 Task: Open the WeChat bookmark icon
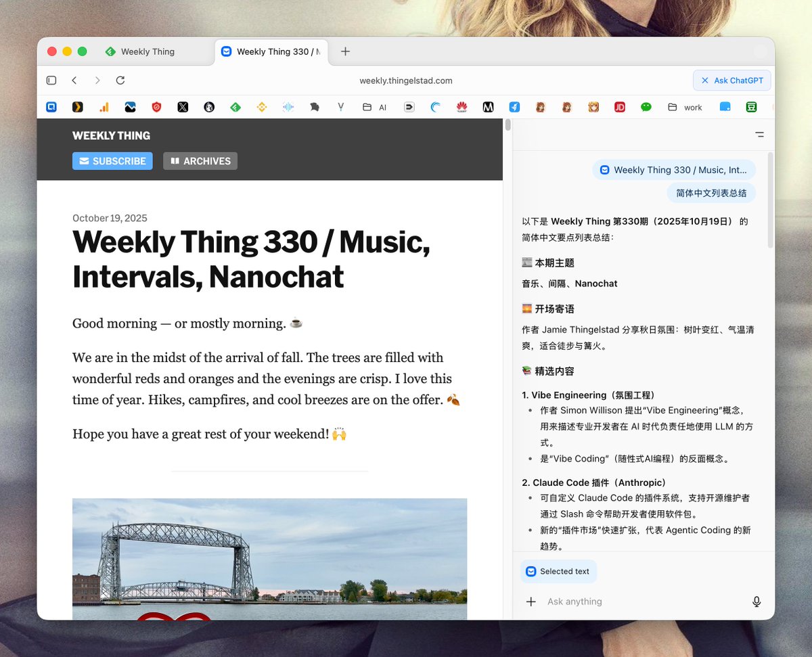[x=646, y=107]
